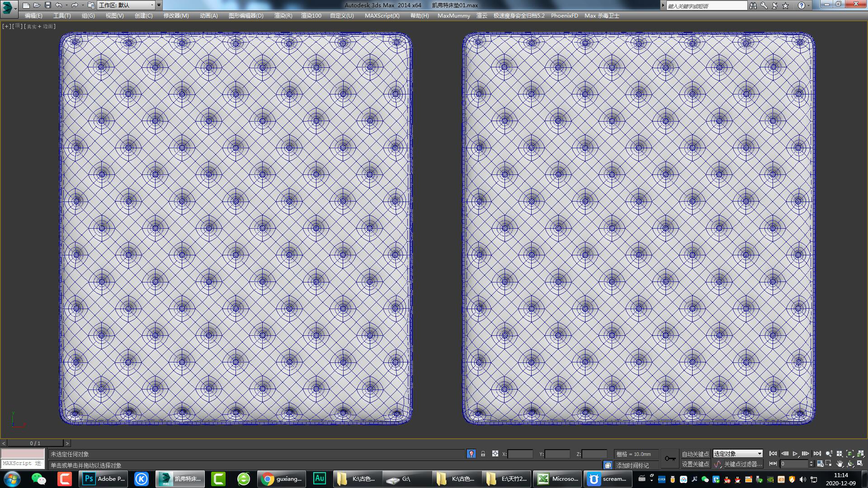This screenshot has height=488, width=868.
Task: Select the Pan View hand tool
Action: [x=840, y=464]
